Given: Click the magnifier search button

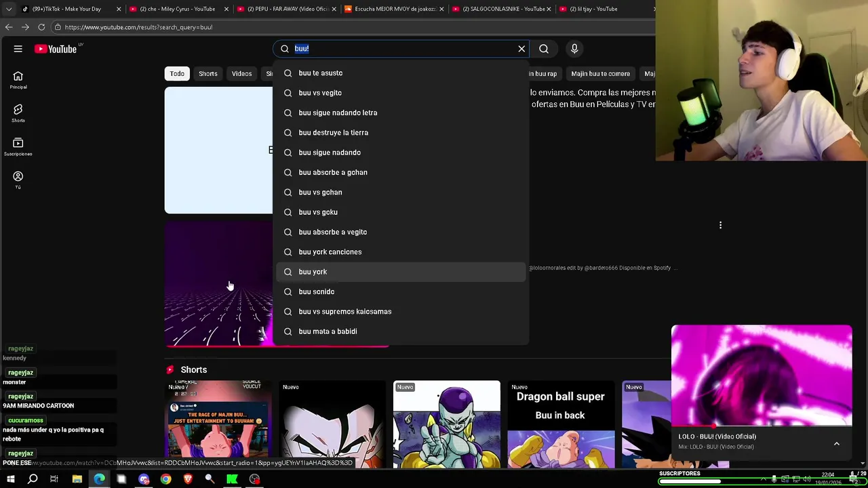Looking at the screenshot, I should click(x=544, y=49).
